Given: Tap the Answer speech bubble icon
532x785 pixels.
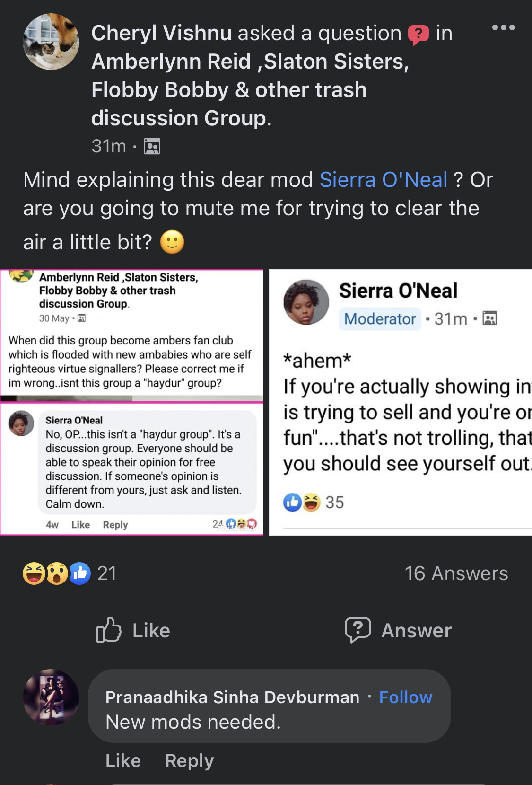Looking at the screenshot, I should tap(358, 630).
